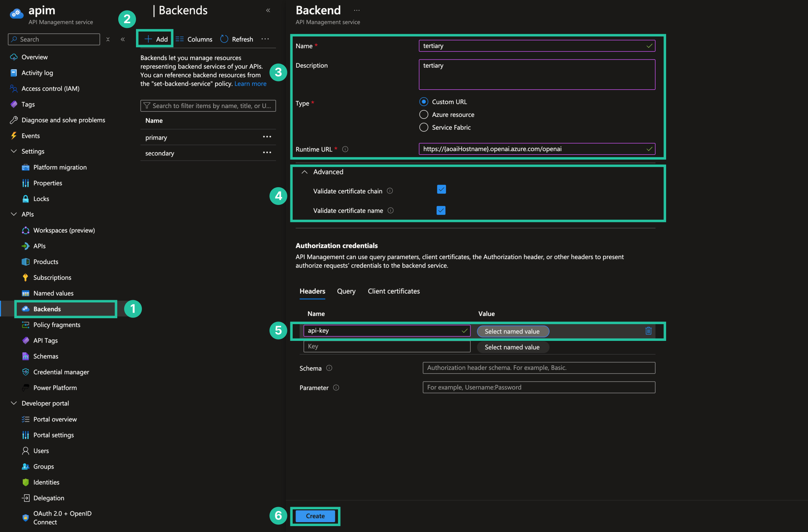Open the Portal overview icon
808x532 pixels.
point(26,419)
